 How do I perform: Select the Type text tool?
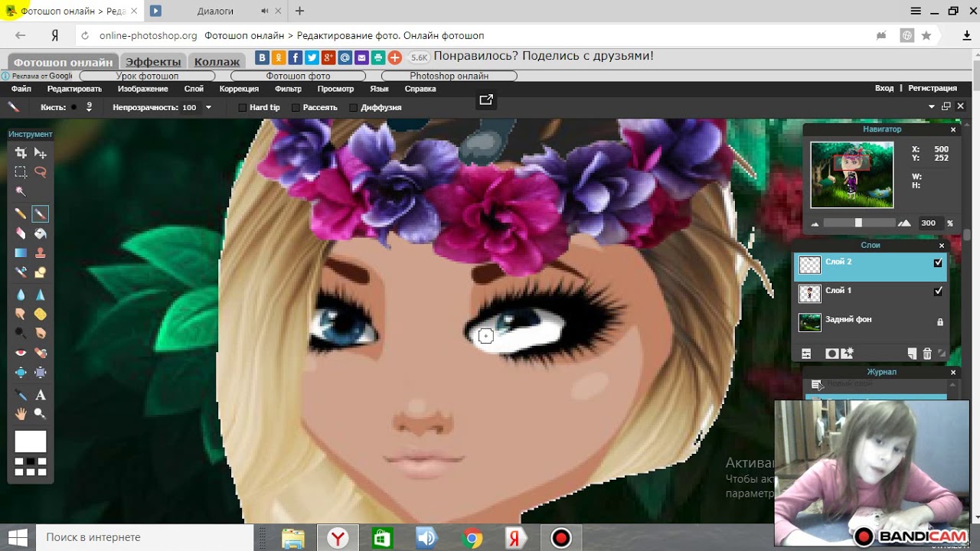pyautogui.click(x=41, y=395)
